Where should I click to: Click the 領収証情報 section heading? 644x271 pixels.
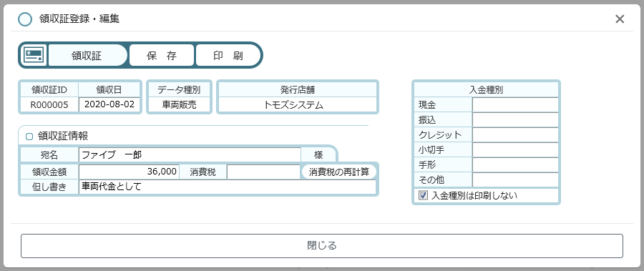point(63,136)
